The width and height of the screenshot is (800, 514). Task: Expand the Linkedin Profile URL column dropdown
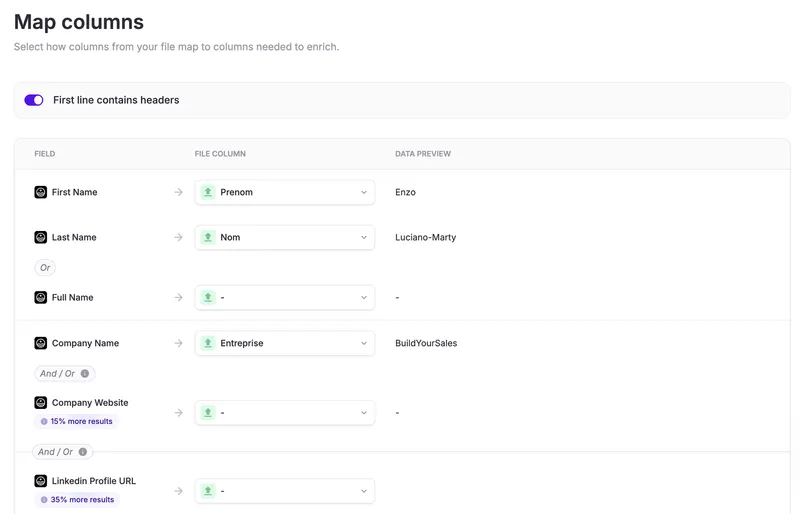point(285,491)
